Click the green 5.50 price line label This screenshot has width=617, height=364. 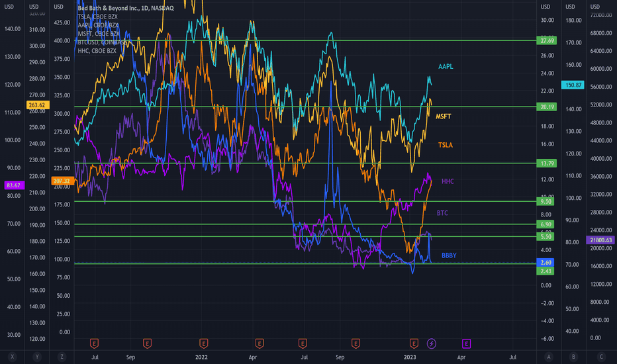pyautogui.click(x=546, y=236)
